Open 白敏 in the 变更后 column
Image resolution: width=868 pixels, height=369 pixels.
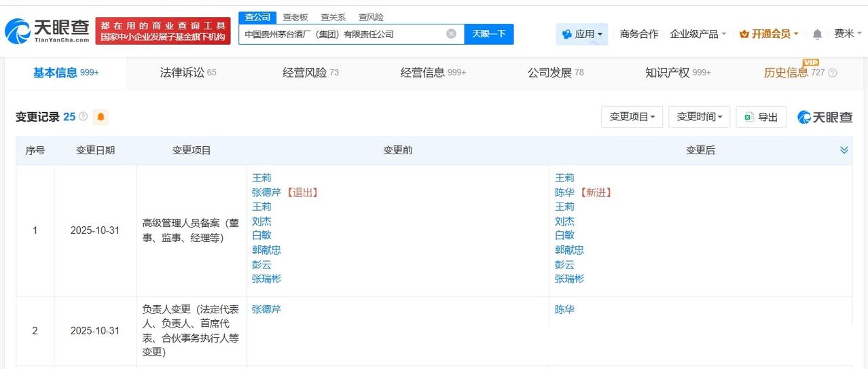point(564,235)
